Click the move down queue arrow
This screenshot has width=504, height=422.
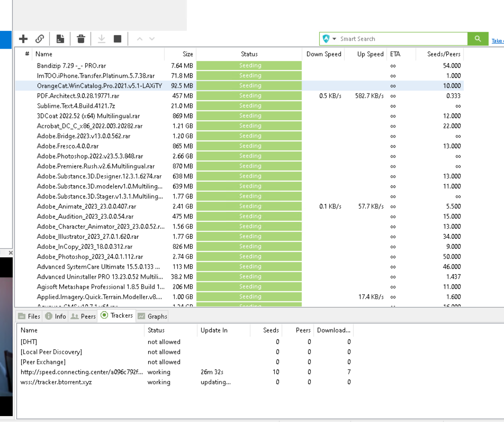152,39
